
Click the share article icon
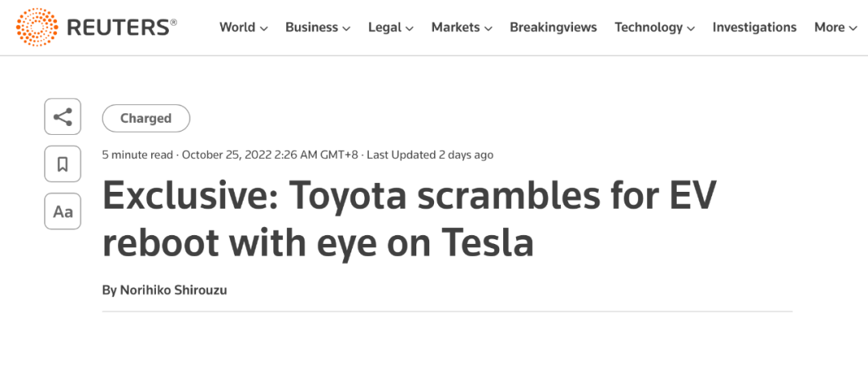[x=63, y=118]
